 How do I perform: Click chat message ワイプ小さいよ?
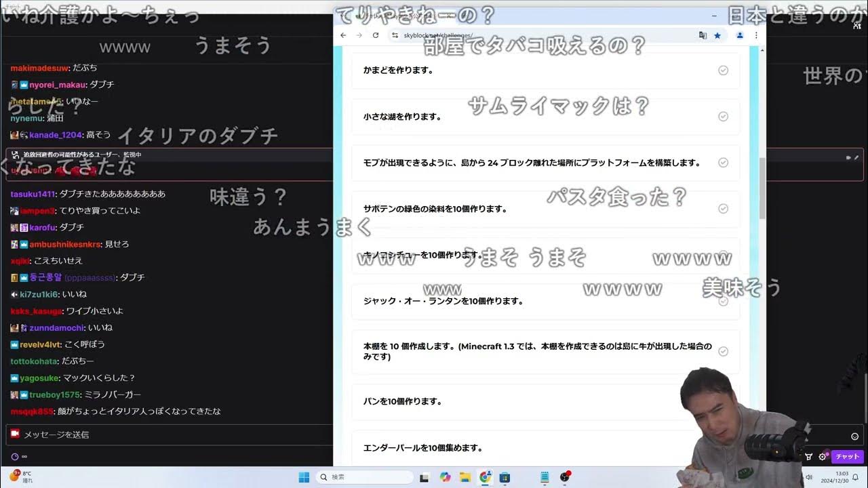95,311
